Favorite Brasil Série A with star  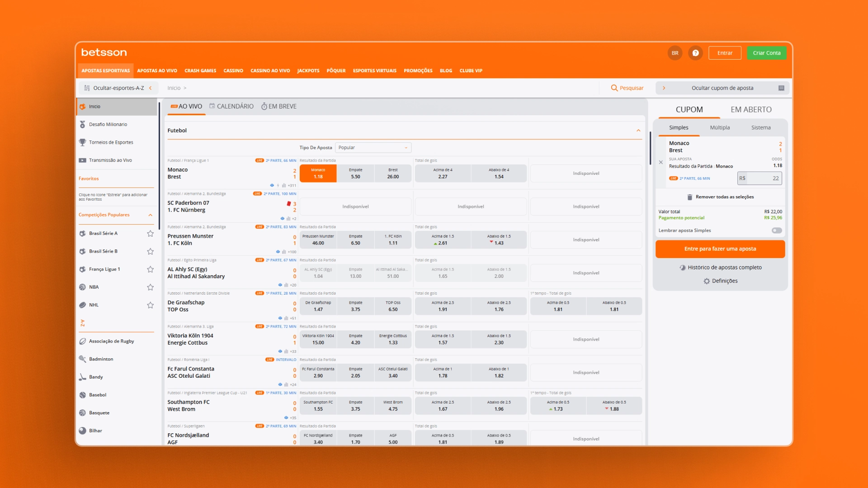(151, 234)
